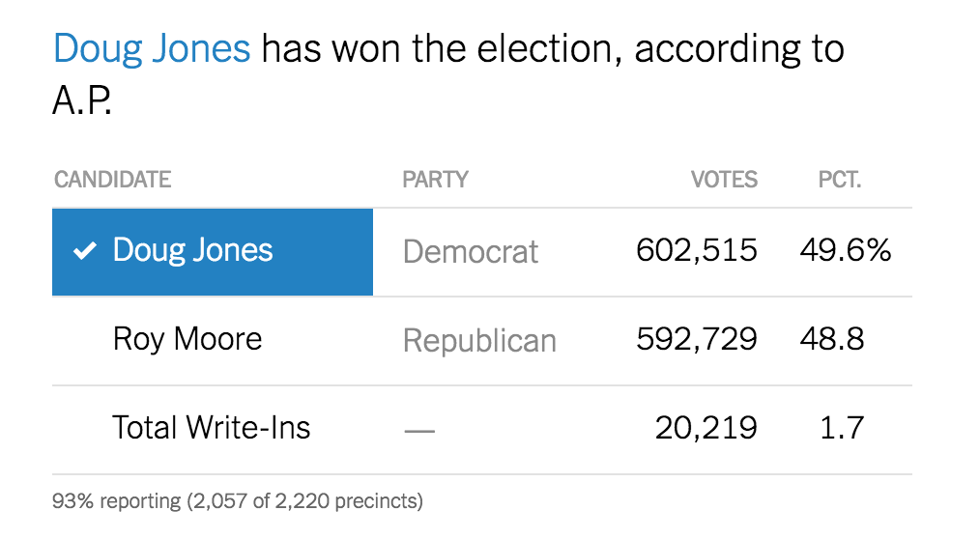
Task: Click the CANDIDATE column header
Action: pos(112,180)
